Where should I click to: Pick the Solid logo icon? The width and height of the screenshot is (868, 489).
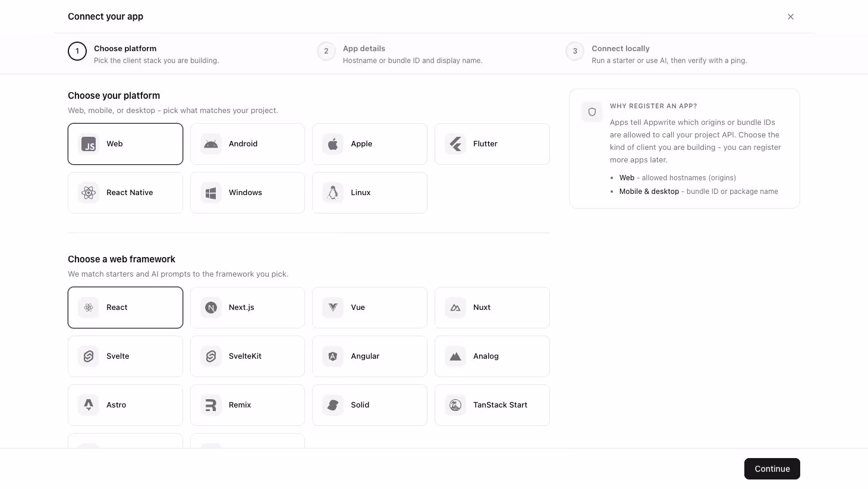click(333, 405)
